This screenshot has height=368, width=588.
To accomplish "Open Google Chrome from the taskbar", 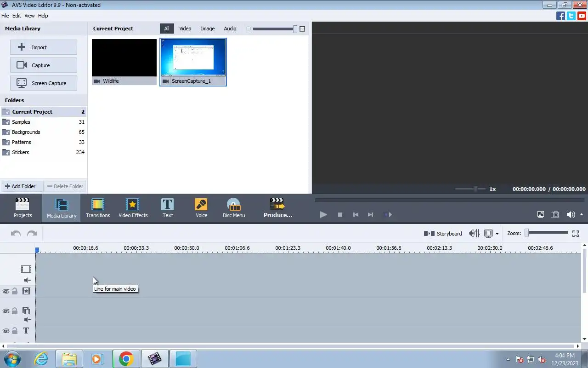I will tap(126, 359).
